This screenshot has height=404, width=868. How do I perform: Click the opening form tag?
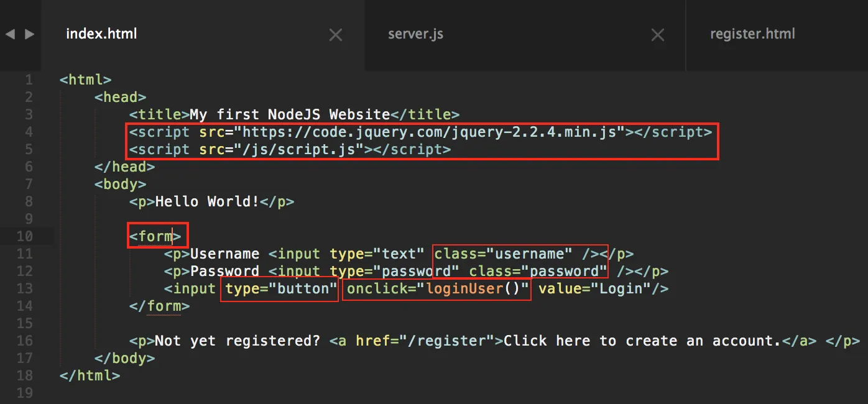(155, 236)
